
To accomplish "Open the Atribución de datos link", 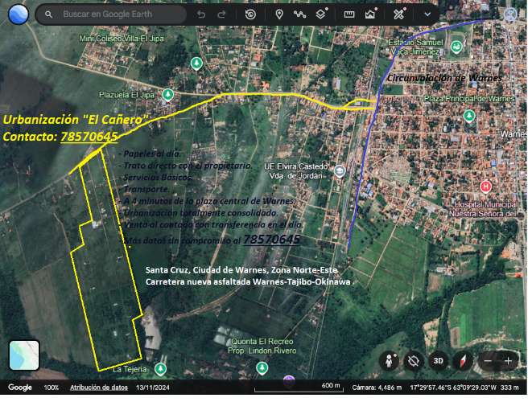I will tap(98, 388).
